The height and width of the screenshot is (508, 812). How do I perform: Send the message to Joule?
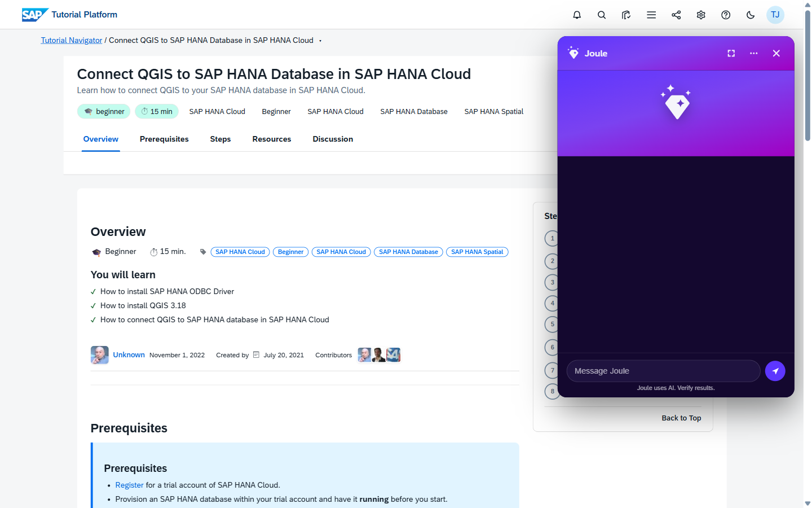(x=775, y=371)
